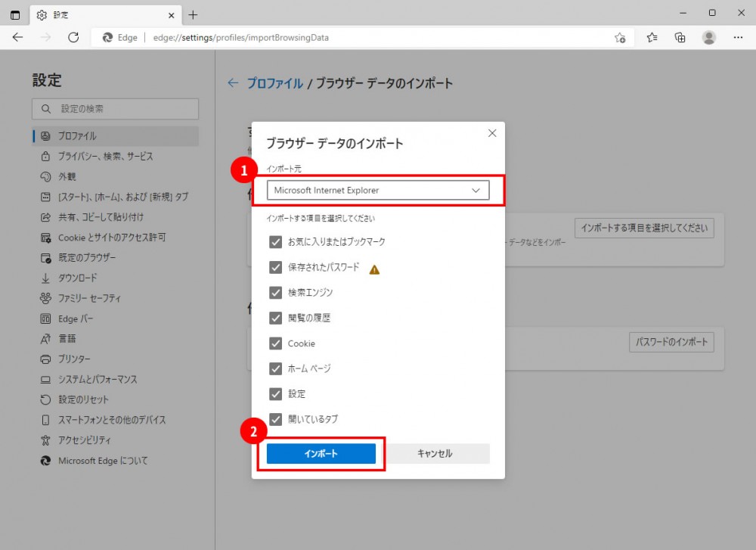The image size is (756, 550).
Task: Close the 設定 tab
Action: [171, 15]
